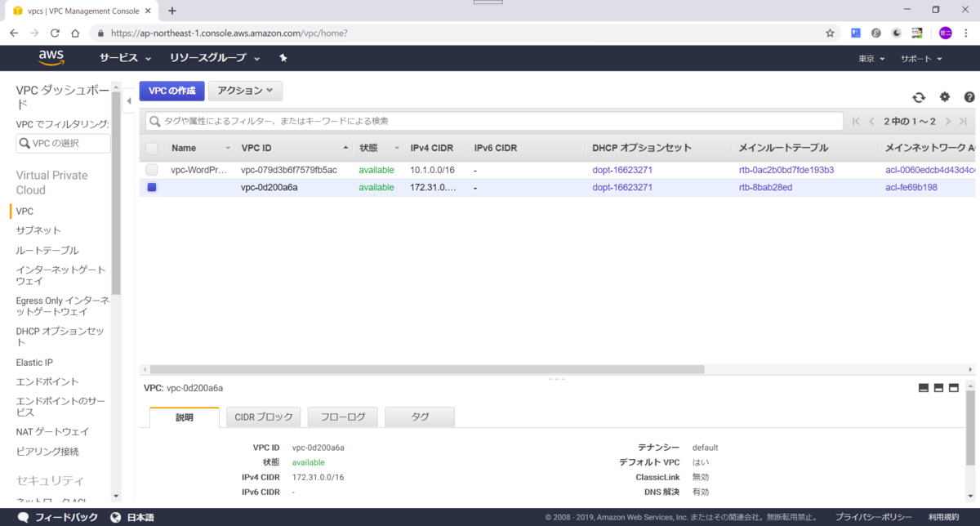The width and height of the screenshot is (980, 526).
Task: Open the タグ tab in details
Action: (419, 417)
